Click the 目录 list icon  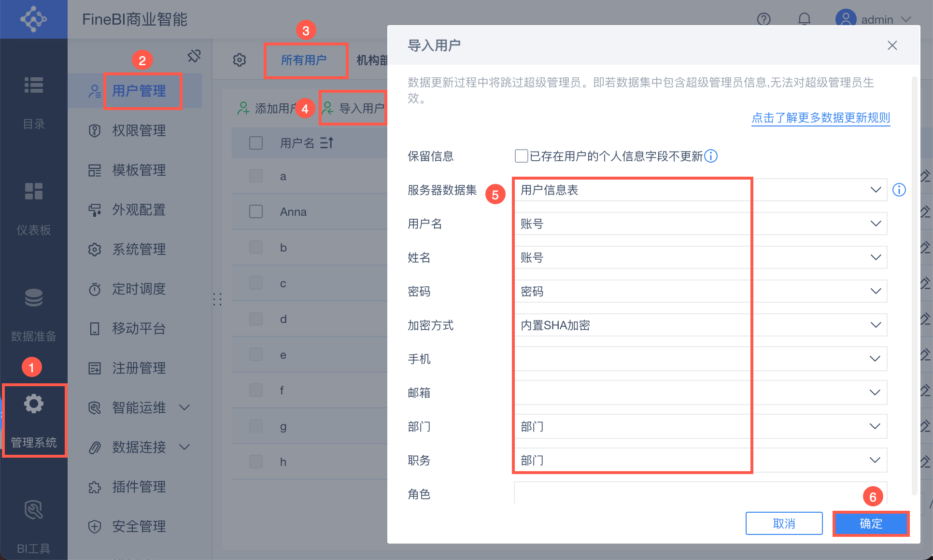tap(34, 85)
